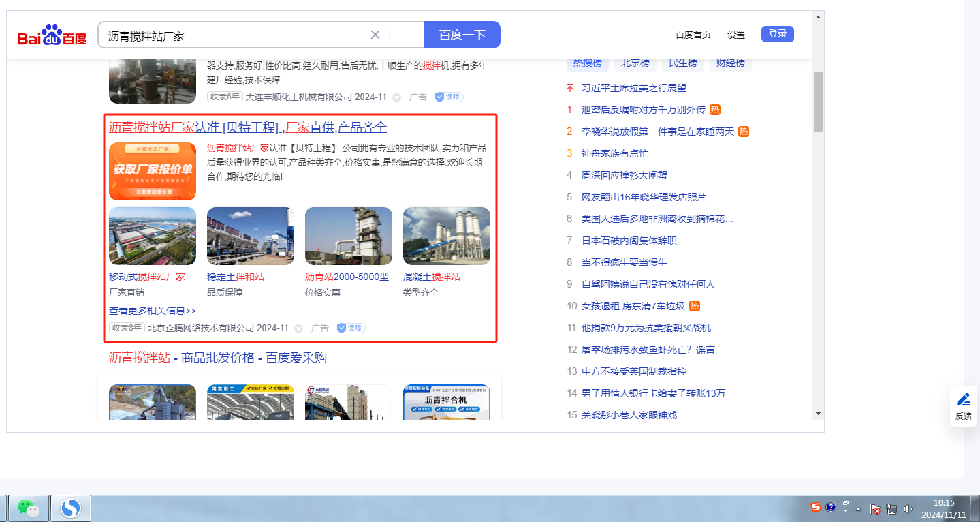Image resolution: width=980 pixels, height=522 pixels.
Task: Switch to the 北京榜 tab
Action: (x=635, y=63)
